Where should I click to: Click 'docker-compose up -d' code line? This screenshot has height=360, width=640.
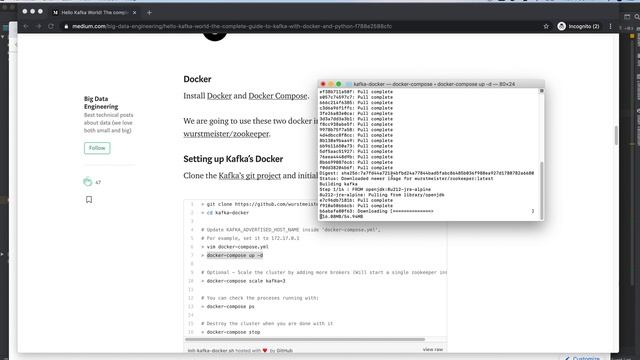(x=235, y=256)
